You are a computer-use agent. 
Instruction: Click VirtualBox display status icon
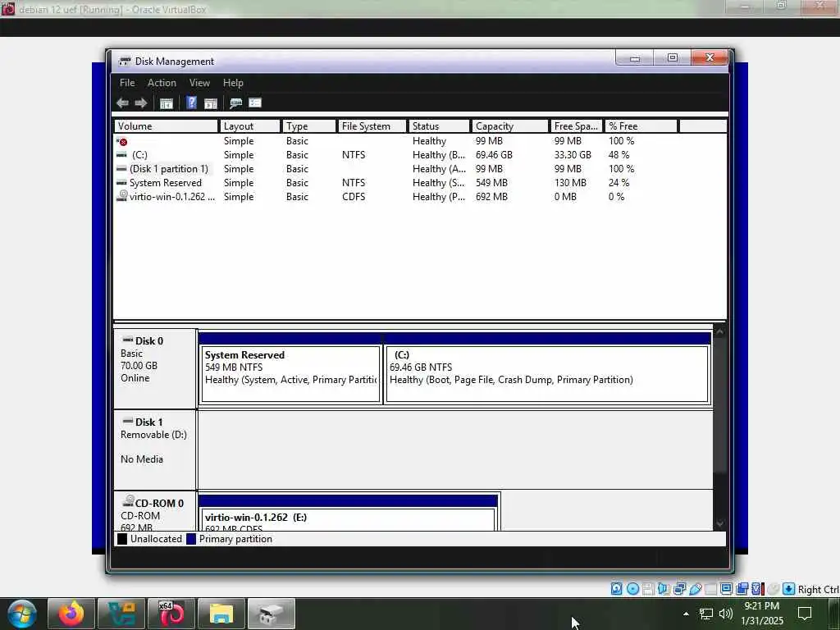click(x=727, y=589)
